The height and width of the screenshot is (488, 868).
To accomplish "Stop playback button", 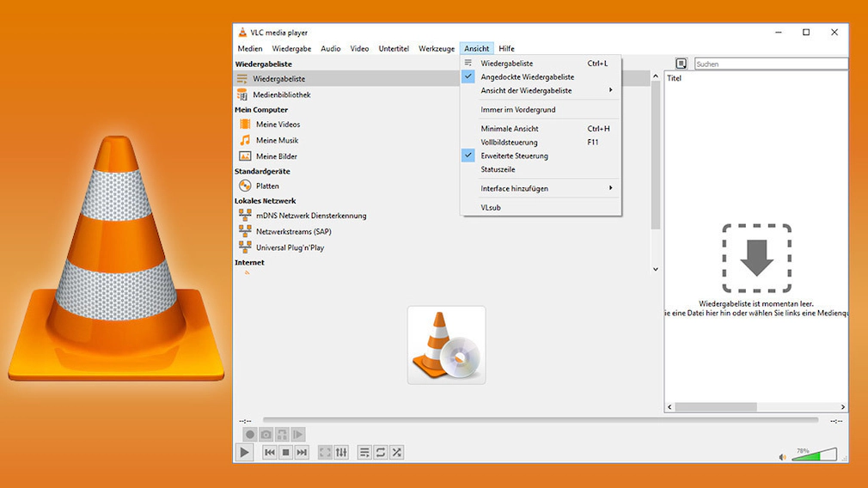I will [285, 452].
